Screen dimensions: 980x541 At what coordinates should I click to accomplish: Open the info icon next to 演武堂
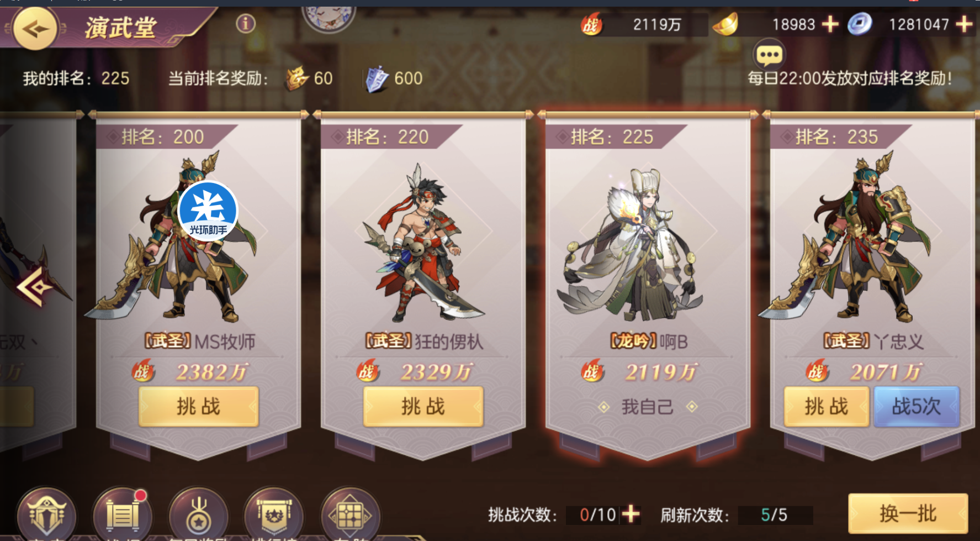[x=246, y=24]
